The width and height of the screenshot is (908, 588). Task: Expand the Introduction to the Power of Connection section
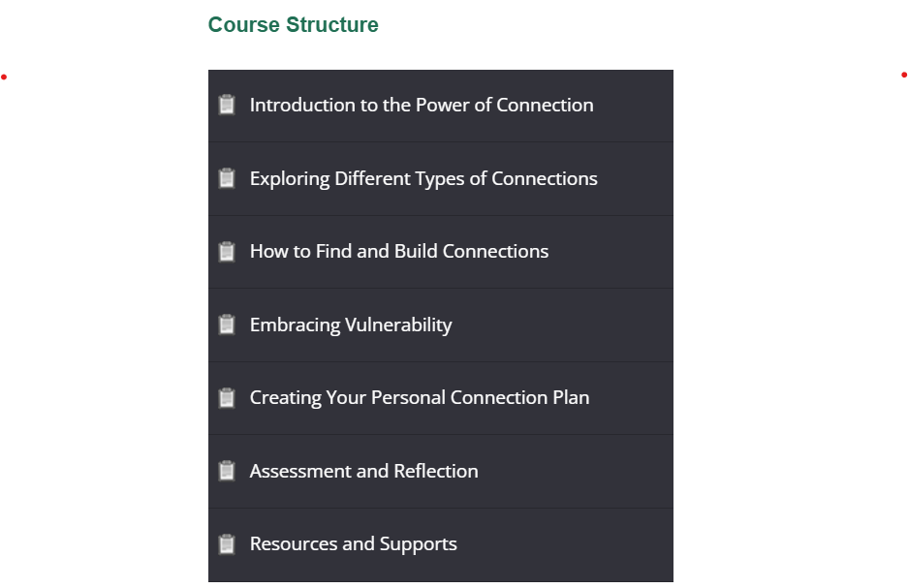pos(422,105)
